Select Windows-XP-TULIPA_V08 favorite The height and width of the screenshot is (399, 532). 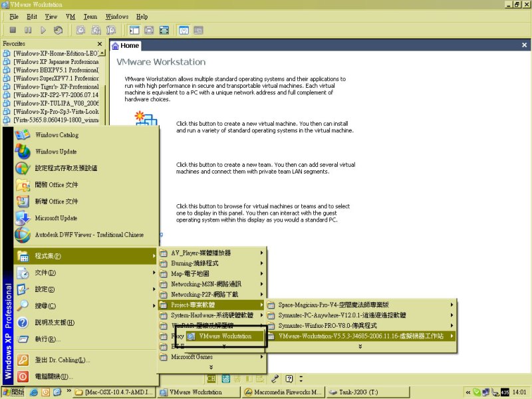(x=51, y=103)
